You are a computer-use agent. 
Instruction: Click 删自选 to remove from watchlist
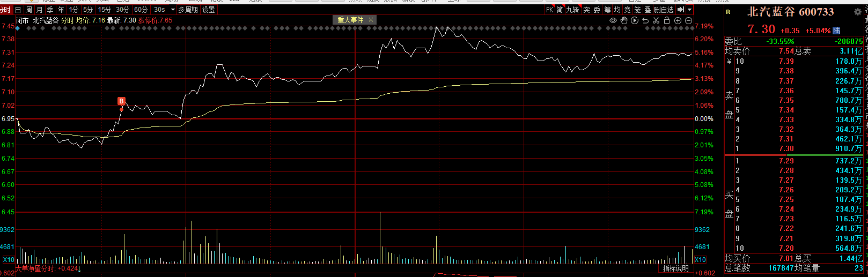tap(664, 10)
